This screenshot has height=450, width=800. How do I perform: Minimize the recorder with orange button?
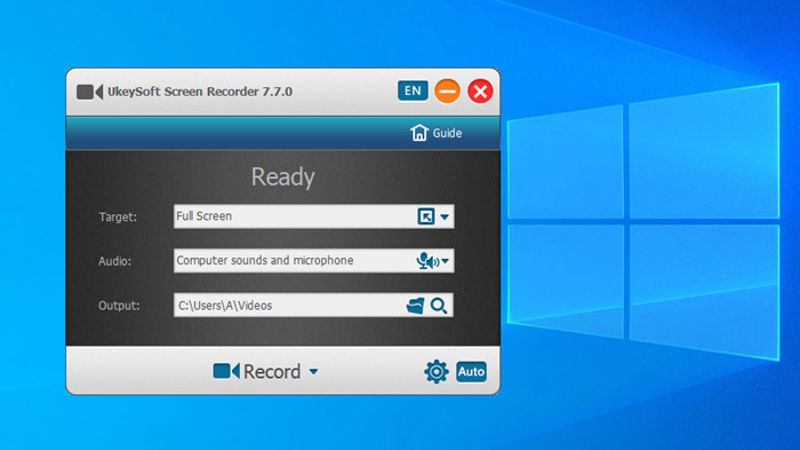point(447,91)
